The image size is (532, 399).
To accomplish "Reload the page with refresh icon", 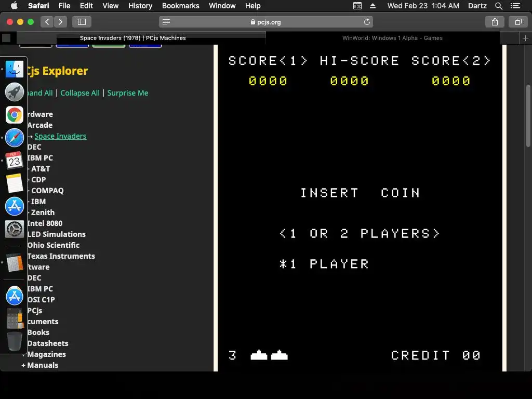I will pos(367,22).
